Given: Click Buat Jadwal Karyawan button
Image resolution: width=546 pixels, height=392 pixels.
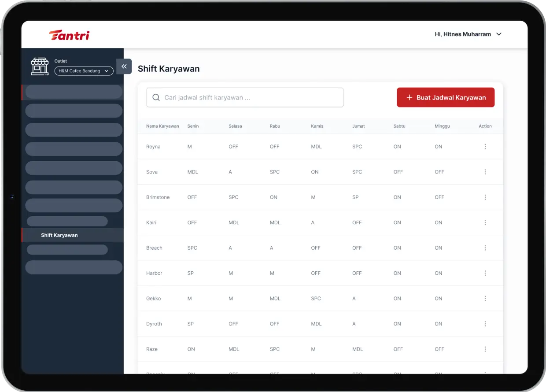Looking at the screenshot, I should [x=445, y=97].
